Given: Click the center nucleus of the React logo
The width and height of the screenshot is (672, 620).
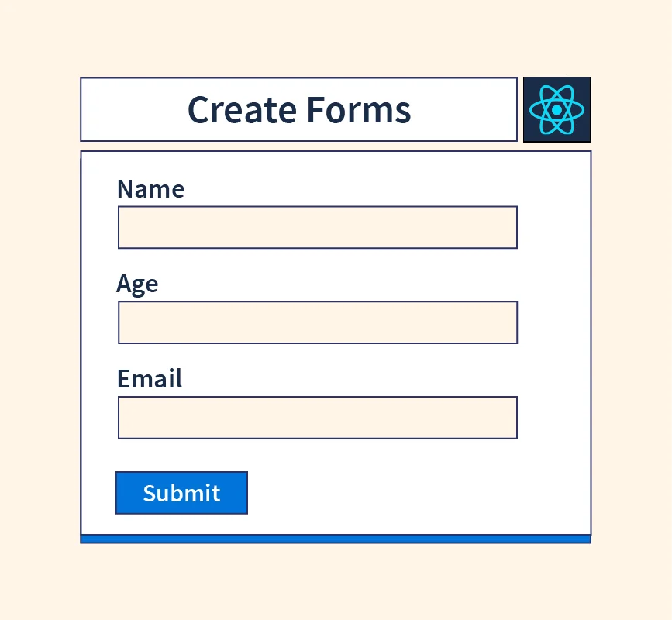Looking at the screenshot, I should tap(557, 110).
